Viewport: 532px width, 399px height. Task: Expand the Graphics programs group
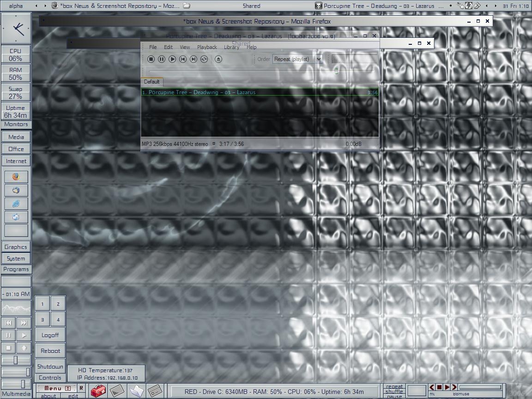click(16, 247)
